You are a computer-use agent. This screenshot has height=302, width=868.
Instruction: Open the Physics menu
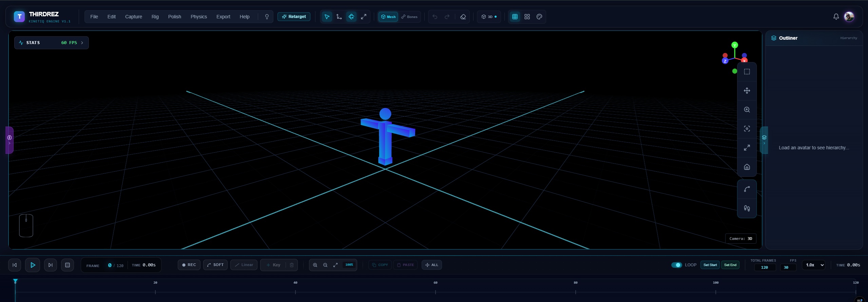[x=199, y=17]
